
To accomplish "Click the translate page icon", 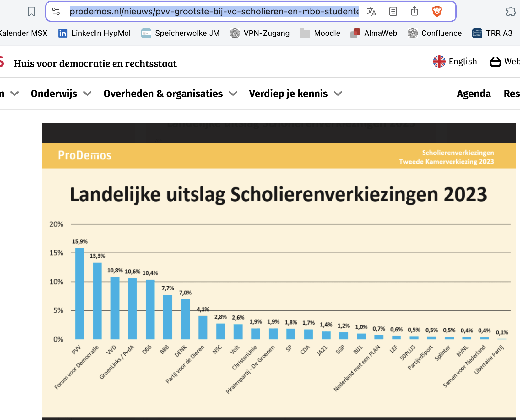I will click(x=371, y=12).
